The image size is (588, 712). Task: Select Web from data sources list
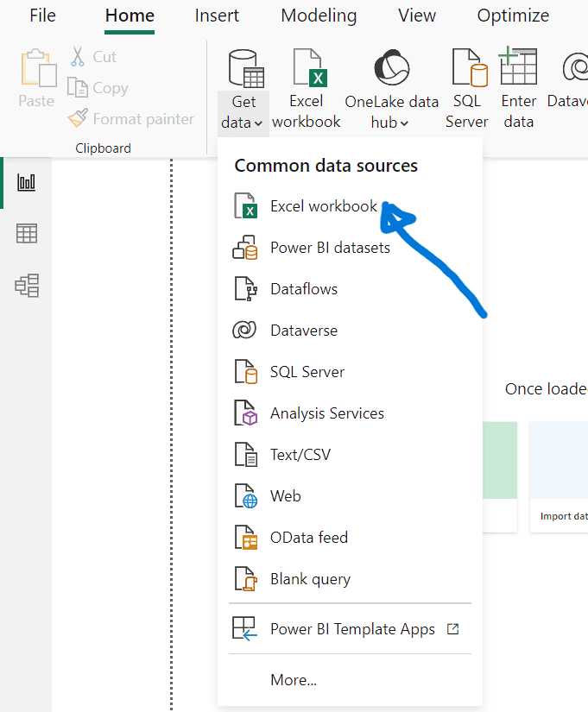285,496
